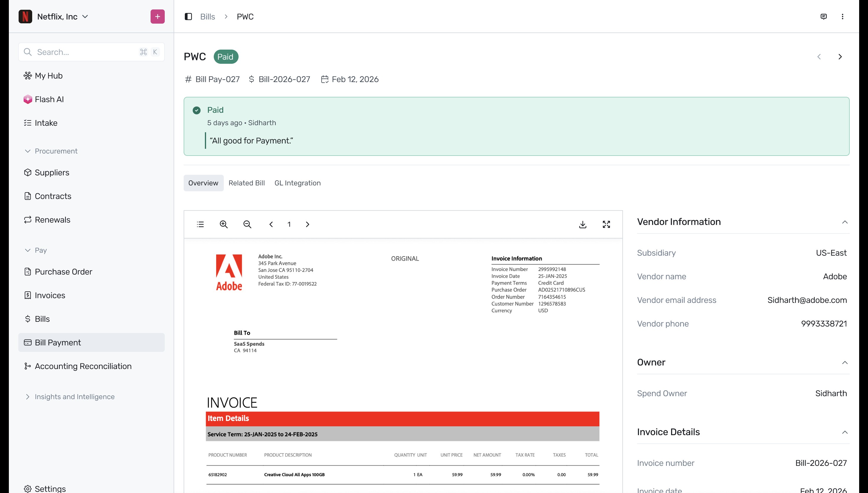868x493 pixels.
Task: Open Purchase Order page
Action: pos(92,272)
